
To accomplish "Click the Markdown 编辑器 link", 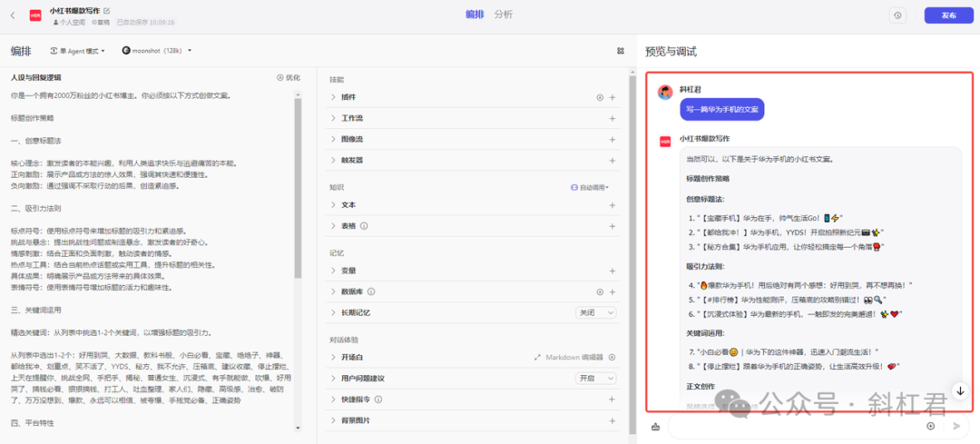I will point(574,358).
